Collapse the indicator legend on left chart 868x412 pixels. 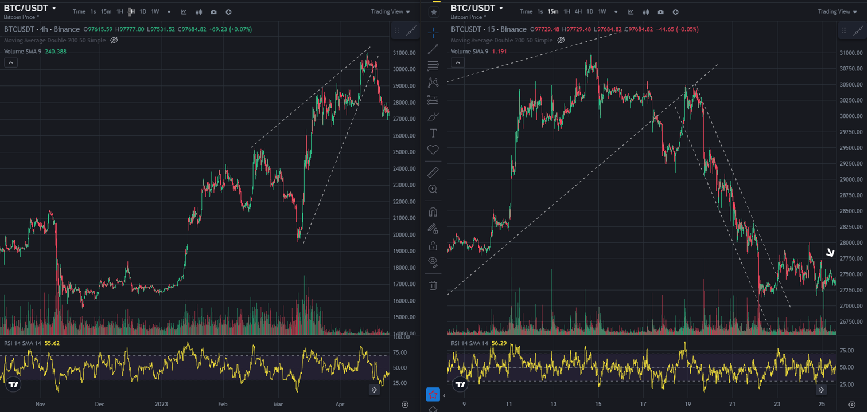tap(10, 62)
